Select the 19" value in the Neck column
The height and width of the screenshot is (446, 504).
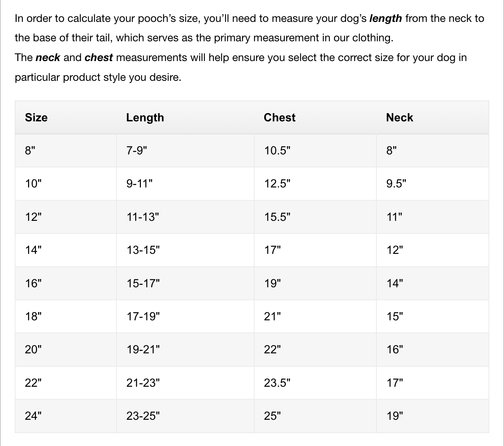[395, 416]
